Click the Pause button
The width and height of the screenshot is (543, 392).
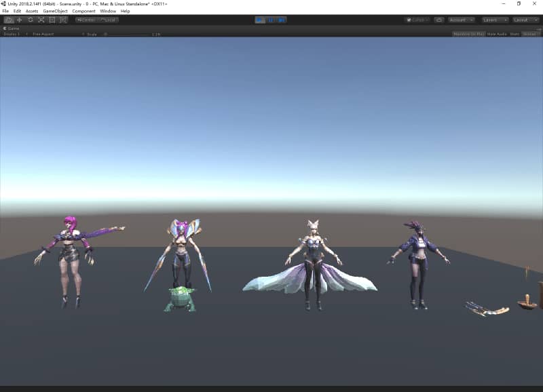pos(271,20)
